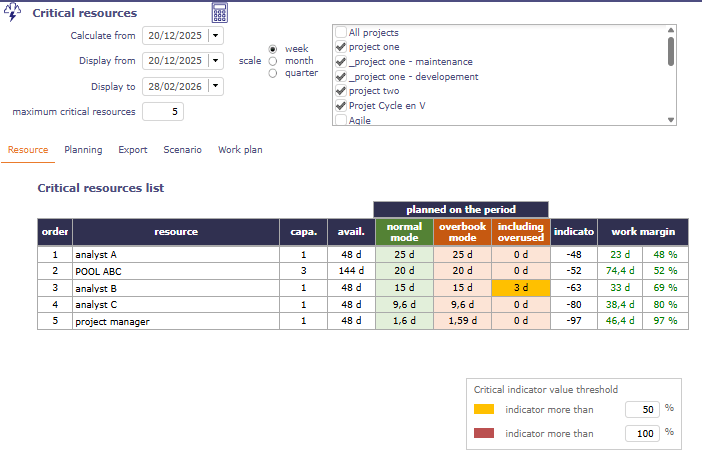Open the Export tab
Image resolution: width=702 pixels, height=468 pixels.
(132, 150)
